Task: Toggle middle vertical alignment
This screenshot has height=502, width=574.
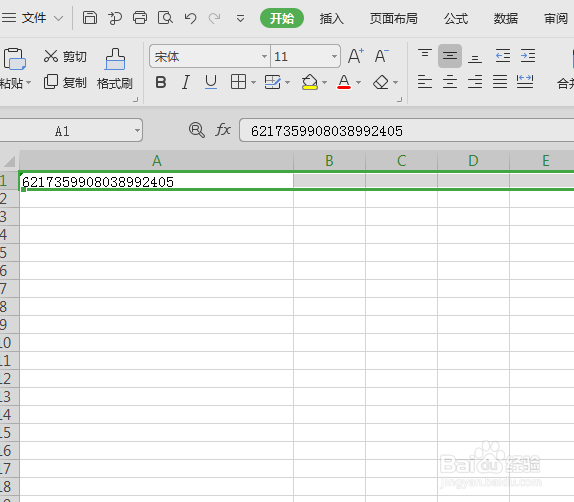Action: (450, 56)
